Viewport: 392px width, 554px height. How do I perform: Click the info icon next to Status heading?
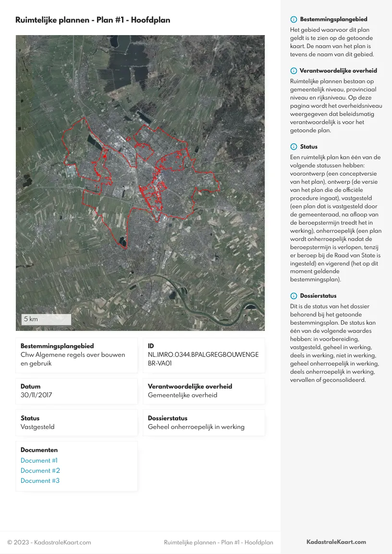(294, 147)
